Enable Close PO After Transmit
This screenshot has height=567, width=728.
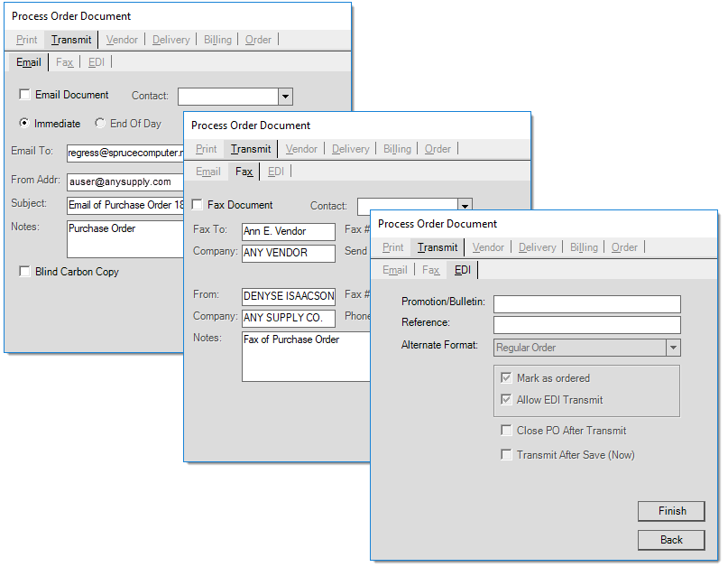[506, 431]
